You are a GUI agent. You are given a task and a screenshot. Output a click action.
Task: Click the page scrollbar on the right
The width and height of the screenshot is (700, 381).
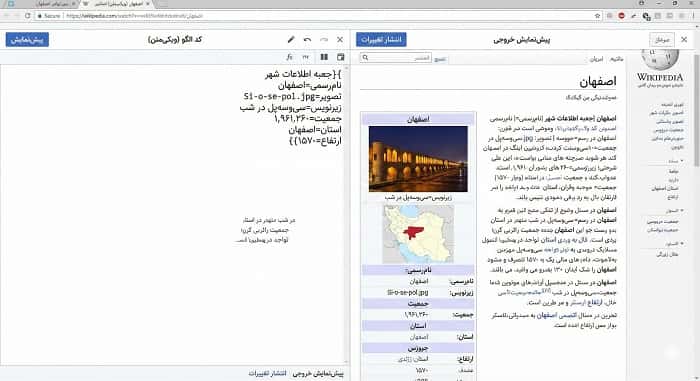pos(696,111)
